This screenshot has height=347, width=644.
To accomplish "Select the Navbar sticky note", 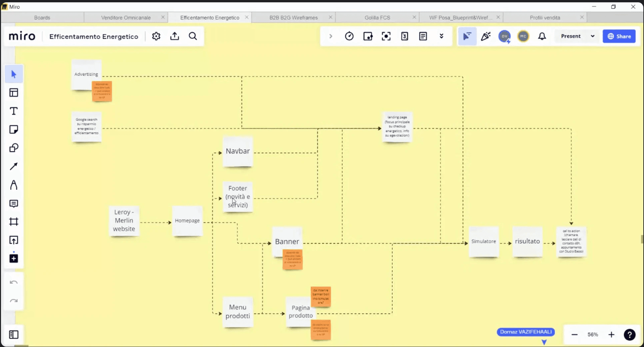I will tap(238, 151).
